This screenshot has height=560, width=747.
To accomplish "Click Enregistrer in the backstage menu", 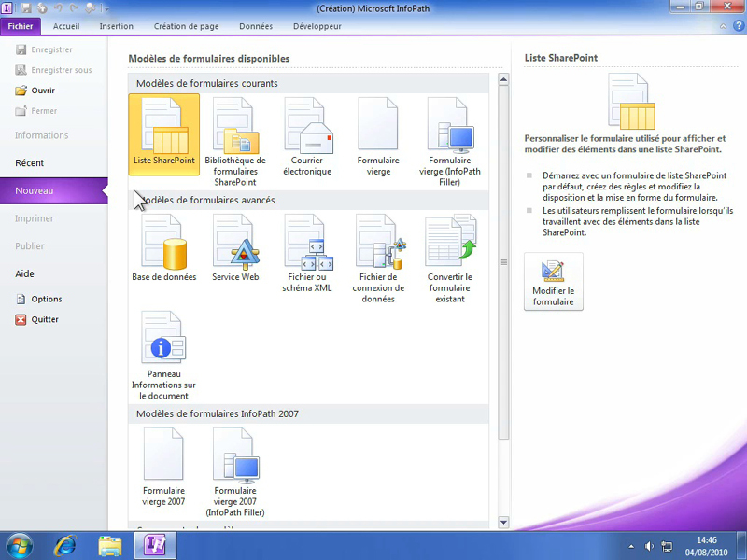I will pyautogui.click(x=44, y=49).
